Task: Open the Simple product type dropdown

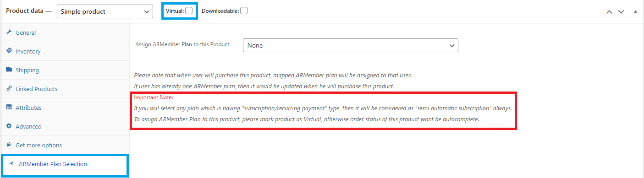Action: click(x=105, y=11)
